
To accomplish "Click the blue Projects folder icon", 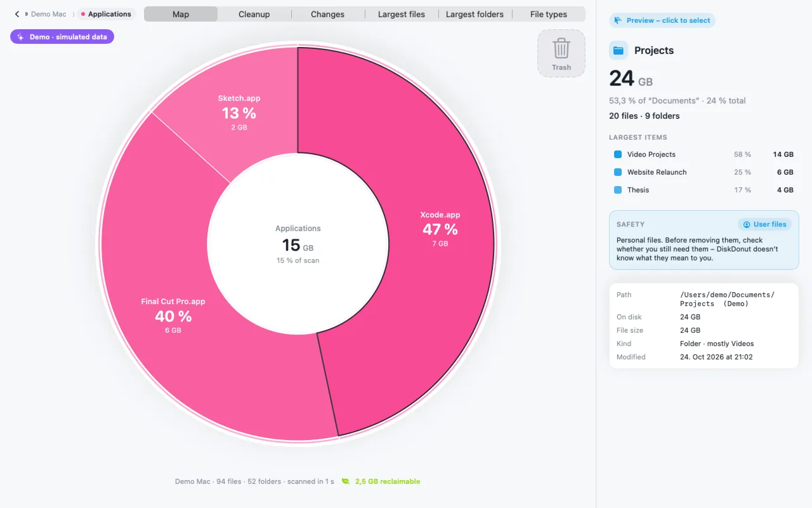I will [x=619, y=50].
